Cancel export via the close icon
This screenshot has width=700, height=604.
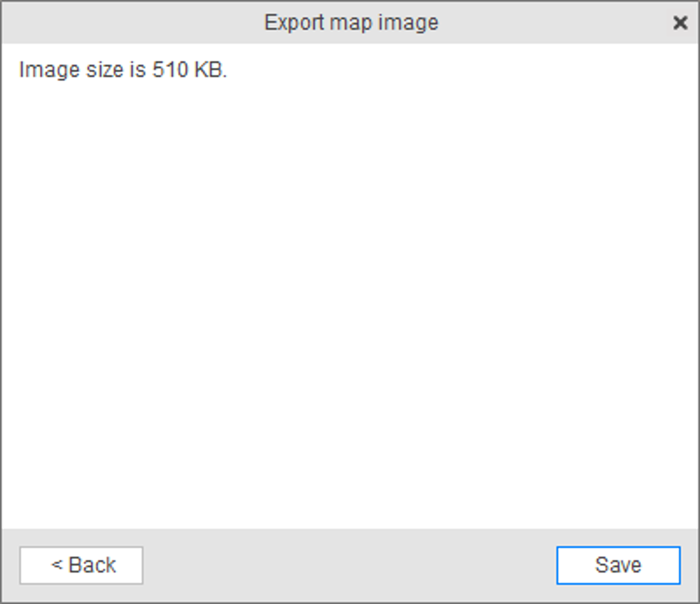(680, 22)
